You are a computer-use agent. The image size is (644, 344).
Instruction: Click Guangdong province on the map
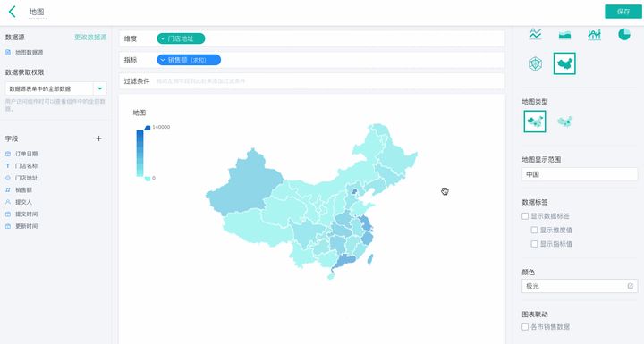345,261
